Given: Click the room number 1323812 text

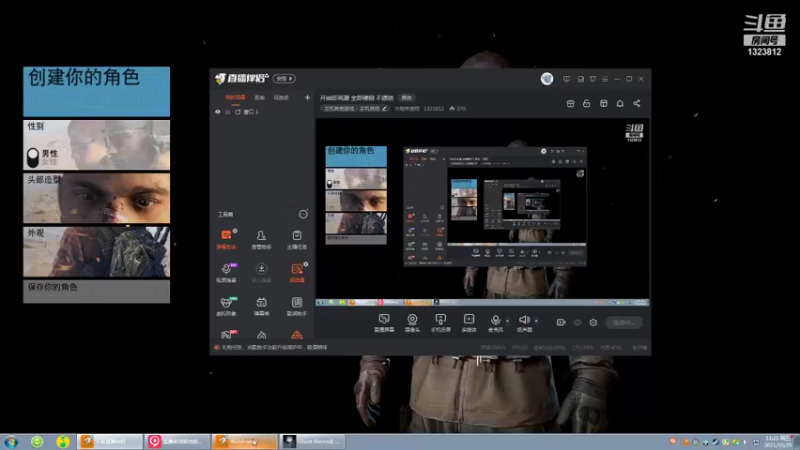Looking at the screenshot, I should (x=434, y=109).
